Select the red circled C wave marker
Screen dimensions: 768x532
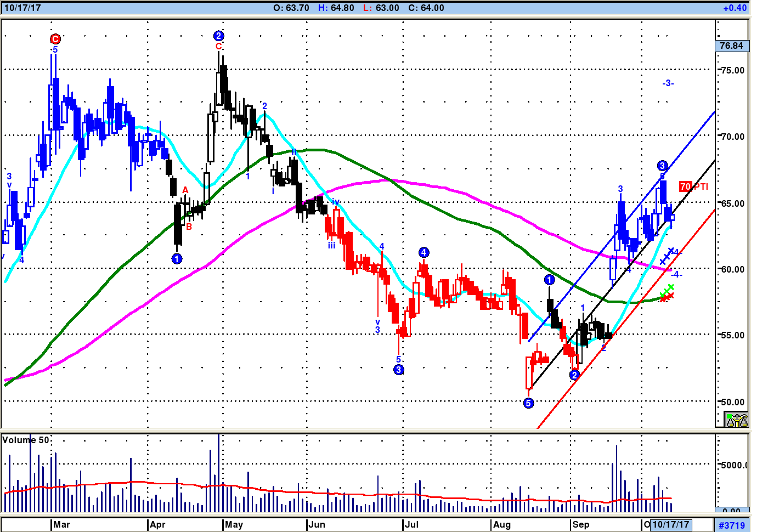[55, 39]
